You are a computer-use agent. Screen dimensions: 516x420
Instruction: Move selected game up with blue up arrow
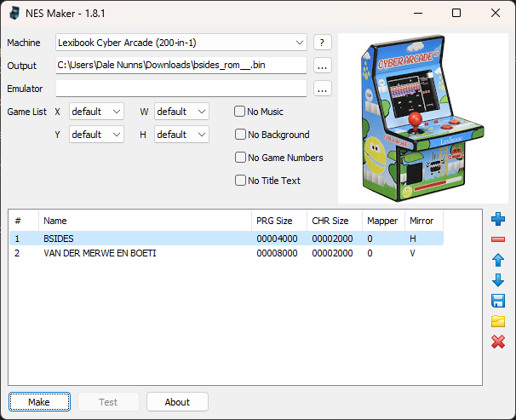point(498,260)
